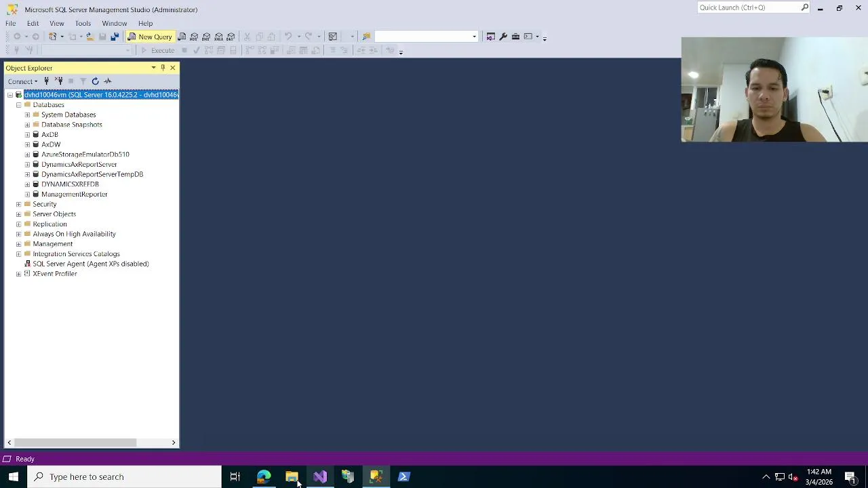Open the Window menu
This screenshot has height=488, width=868.
[115, 23]
